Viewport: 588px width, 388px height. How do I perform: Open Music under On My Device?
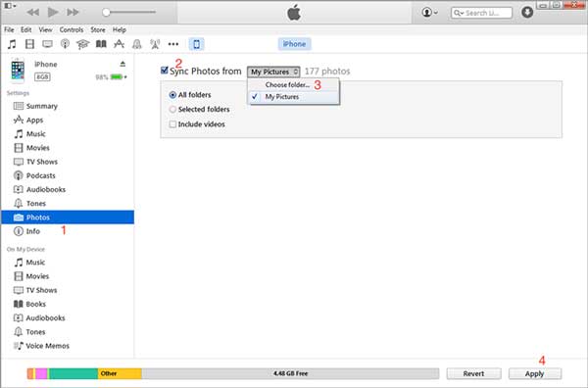coord(68,263)
